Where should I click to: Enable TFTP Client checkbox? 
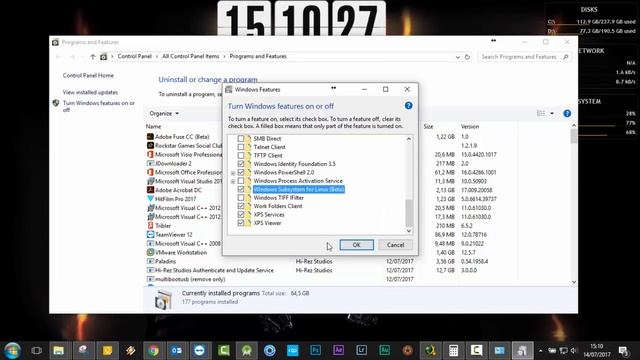[x=241, y=156]
